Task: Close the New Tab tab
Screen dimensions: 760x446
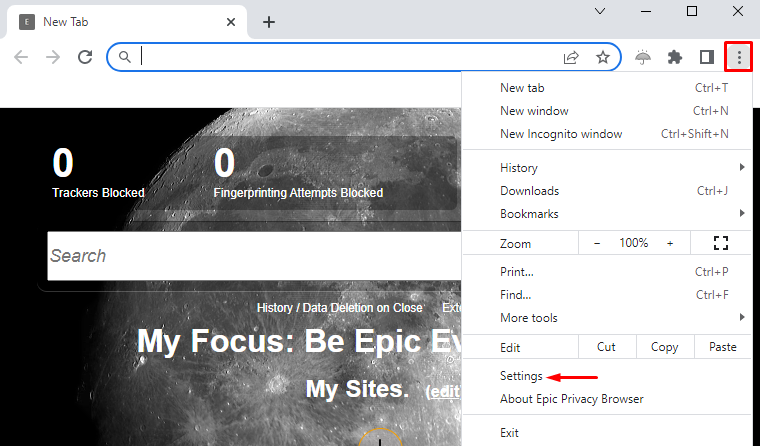Action: pyautogui.click(x=231, y=22)
